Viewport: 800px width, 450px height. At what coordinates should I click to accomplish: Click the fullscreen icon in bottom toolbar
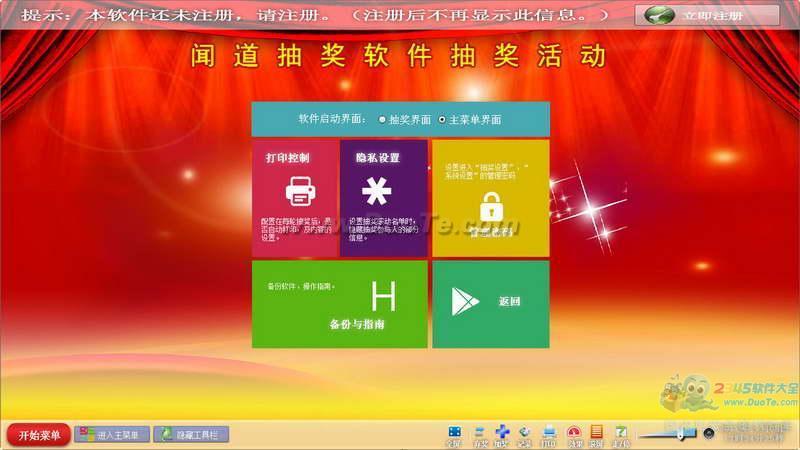(454, 433)
